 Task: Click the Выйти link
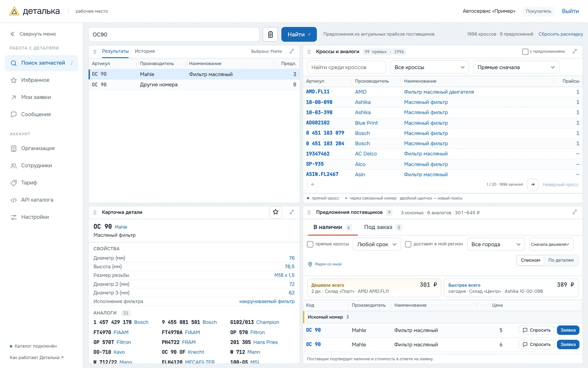570,11
